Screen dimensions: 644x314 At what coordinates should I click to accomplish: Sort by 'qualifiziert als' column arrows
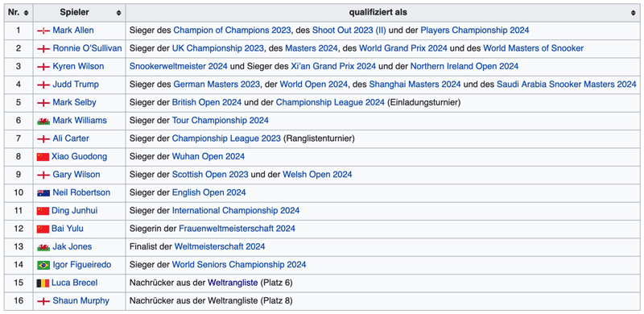point(634,13)
